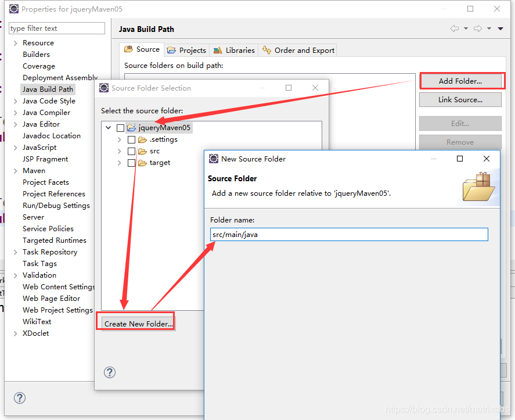This screenshot has height=420, width=515.
Task: Select Builders in the properties tree
Action: point(36,54)
